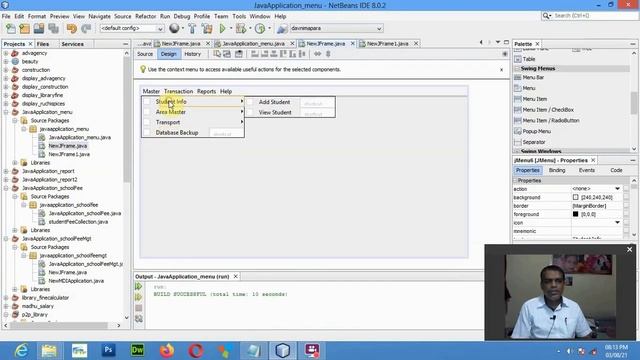Click the editor button in the foreground property row
This screenshot has height=360, width=640.
(627, 214)
